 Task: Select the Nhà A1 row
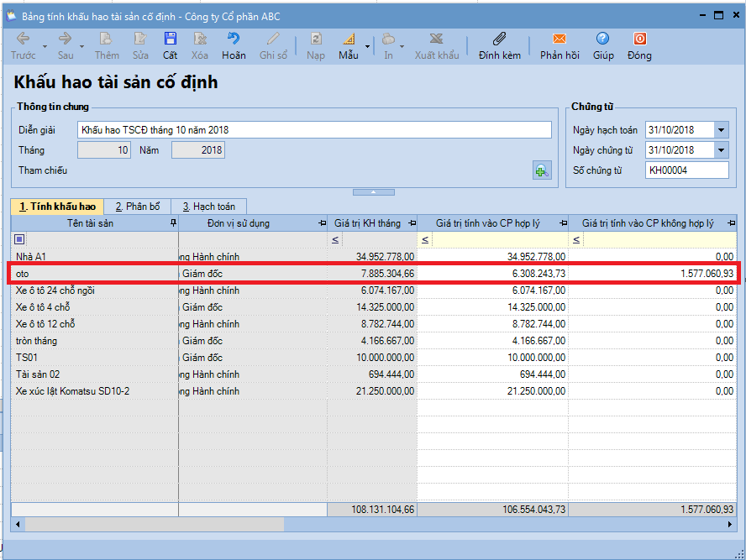[374, 257]
